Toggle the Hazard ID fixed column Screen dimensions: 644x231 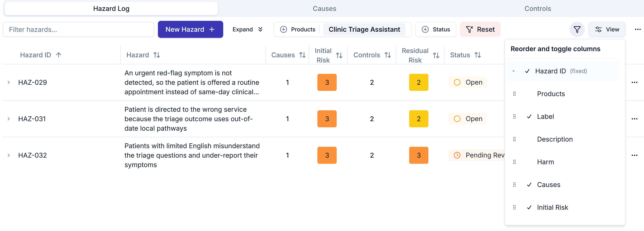tap(563, 71)
